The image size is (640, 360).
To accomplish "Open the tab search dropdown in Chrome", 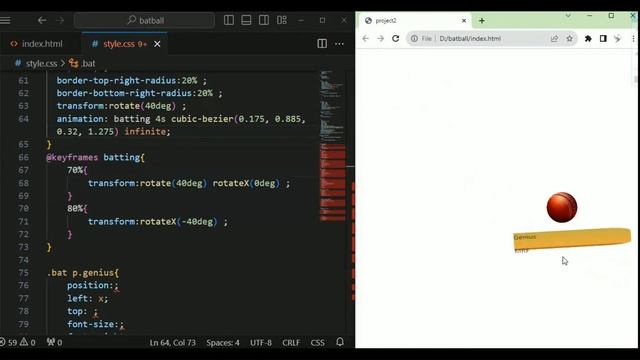I will [x=568, y=16].
